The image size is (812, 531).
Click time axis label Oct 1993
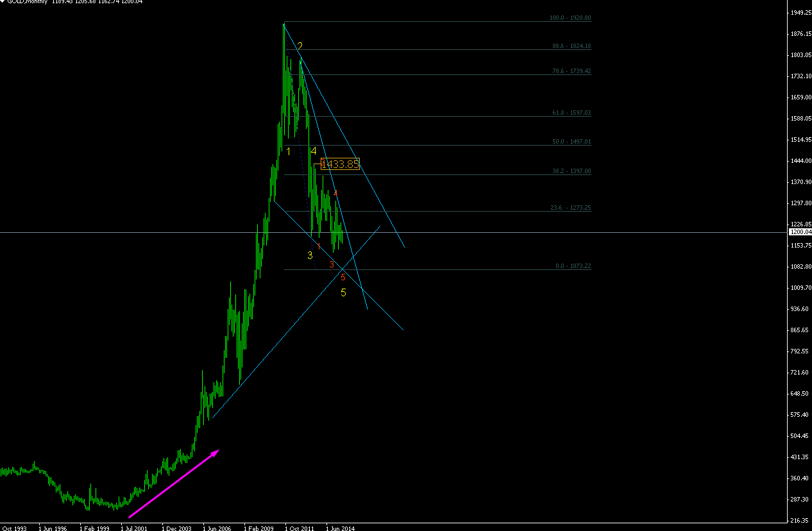pos(13,528)
